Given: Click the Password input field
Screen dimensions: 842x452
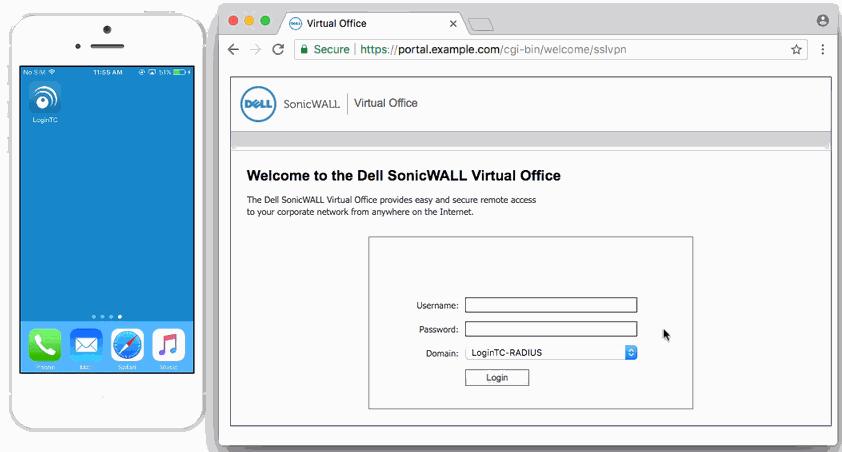Looking at the screenshot, I should click(x=551, y=329).
